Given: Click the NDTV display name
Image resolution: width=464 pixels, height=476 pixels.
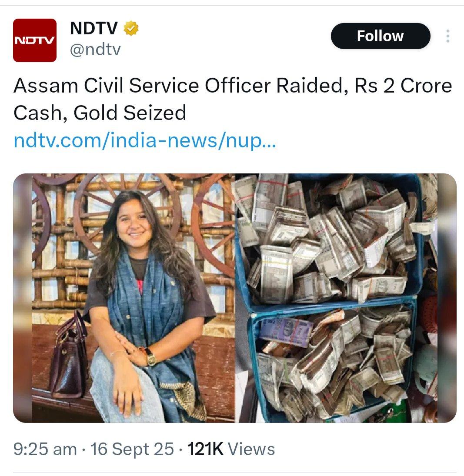Looking at the screenshot, I should click(x=93, y=28).
